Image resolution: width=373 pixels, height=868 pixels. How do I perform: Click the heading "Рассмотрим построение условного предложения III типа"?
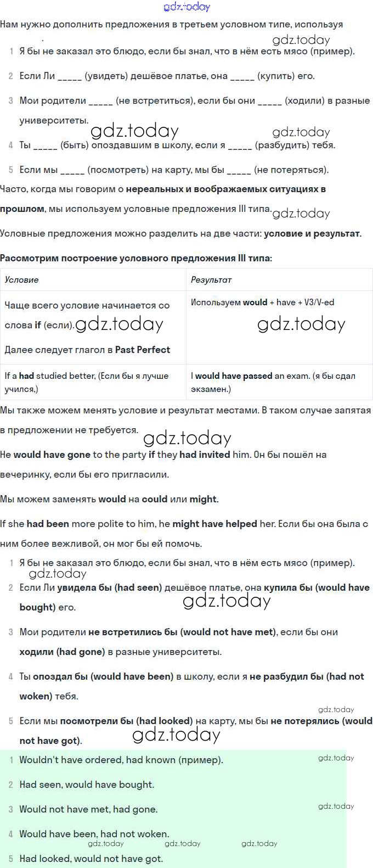click(135, 258)
